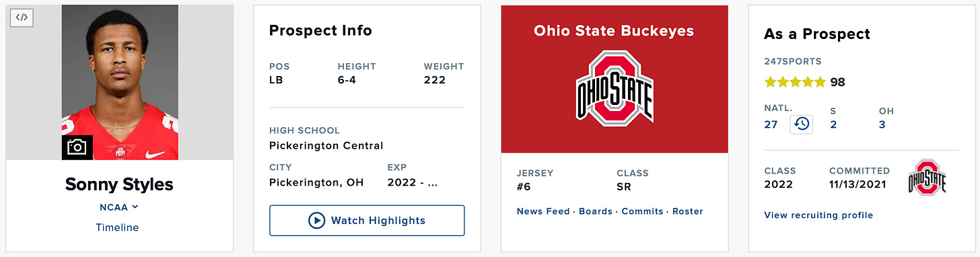The image size is (980, 257).
Task: Click the Ohio State Buckeyes heading
Action: (x=614, y=31)
